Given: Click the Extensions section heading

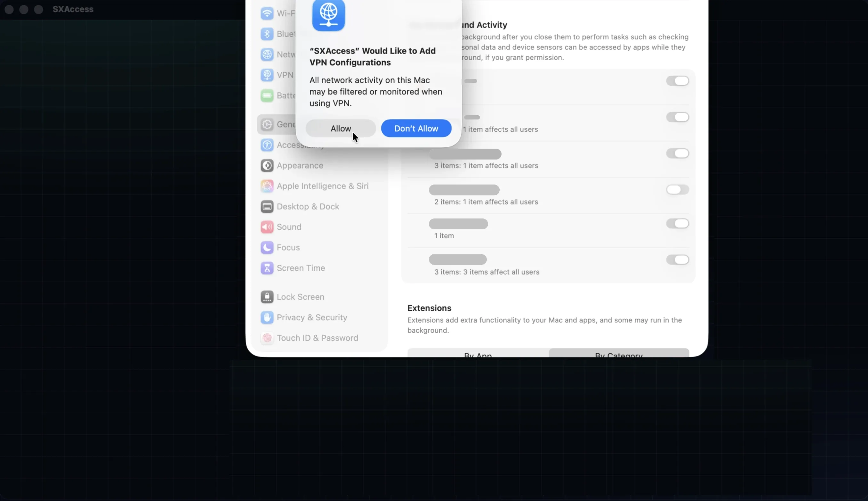Looking at the screenshot, I should pos(430,308).
